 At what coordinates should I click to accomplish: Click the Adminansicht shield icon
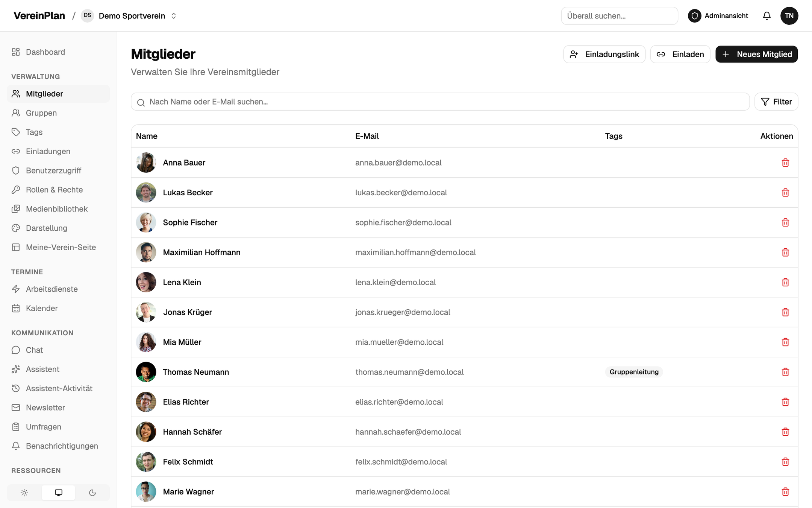click(x=695, y=16)
